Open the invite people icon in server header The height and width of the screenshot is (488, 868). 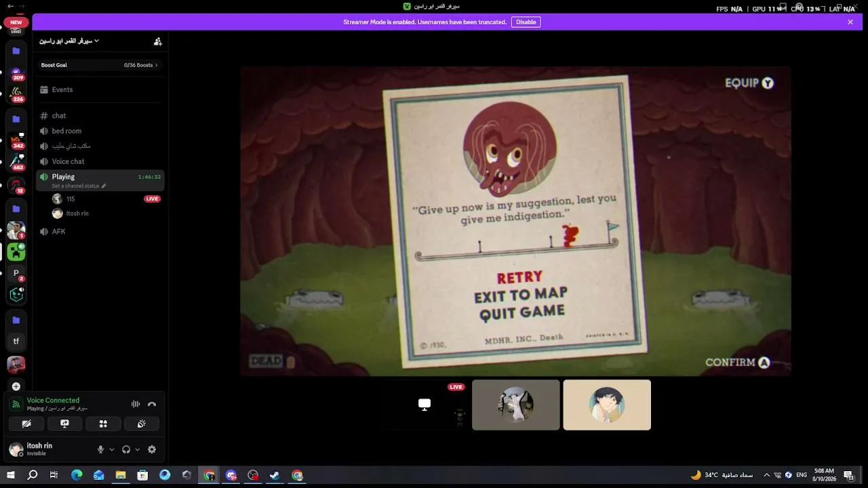[158, 41]
